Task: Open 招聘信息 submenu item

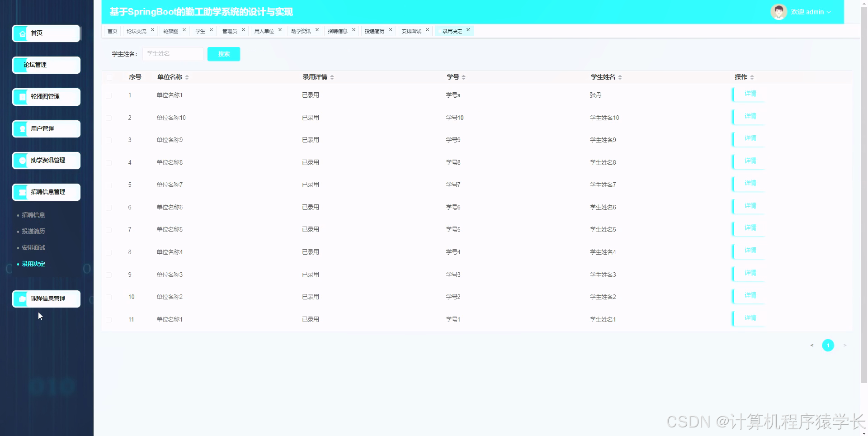Action: [33, 215]
